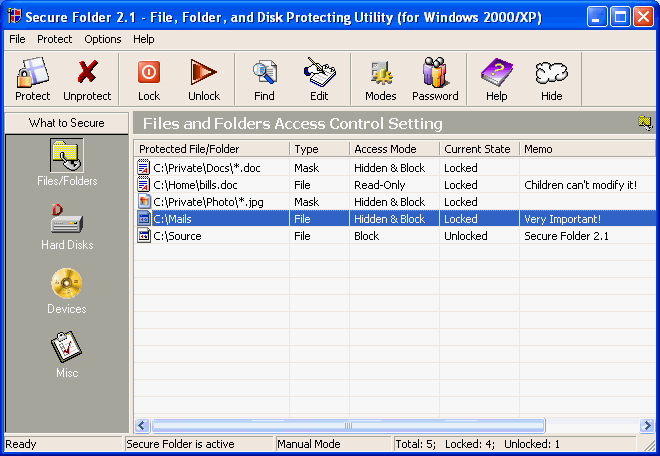Select the C:\Private\Docs\*.doc row
The height and width of the screenshot is (456, 660).
click(395, 168)
